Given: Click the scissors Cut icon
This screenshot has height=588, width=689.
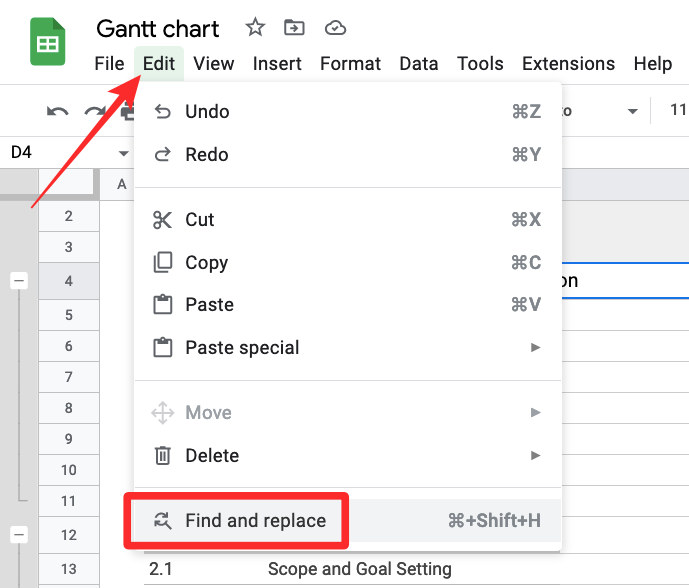Looking at the screenshot, I should [x=162, y=220].
